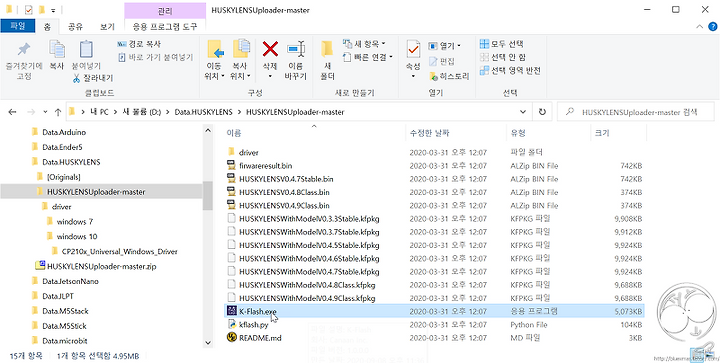Open the 응용 프로그램 도구 tab

[x=165, y=27]
